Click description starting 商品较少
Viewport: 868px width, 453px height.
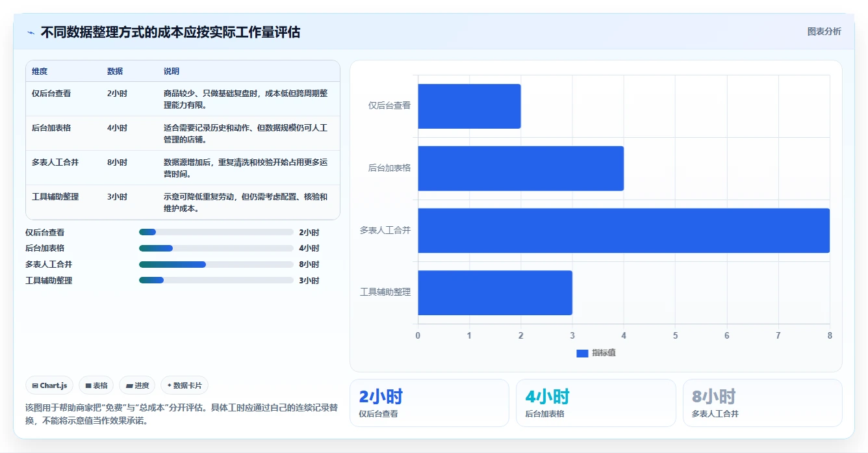tap(246, 99)
